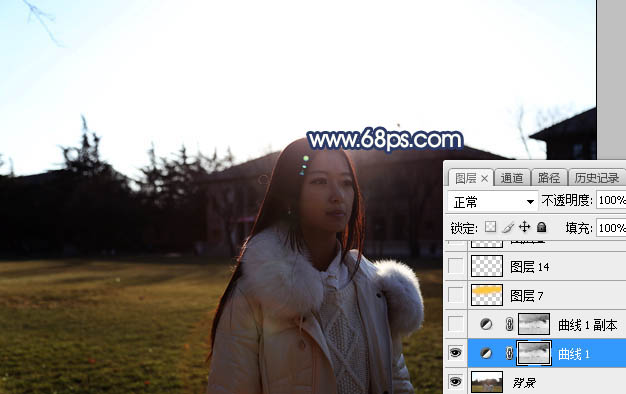626x394 pixels.
Task: Click the lock transparent pixels icon
Action: pos(490,227)
